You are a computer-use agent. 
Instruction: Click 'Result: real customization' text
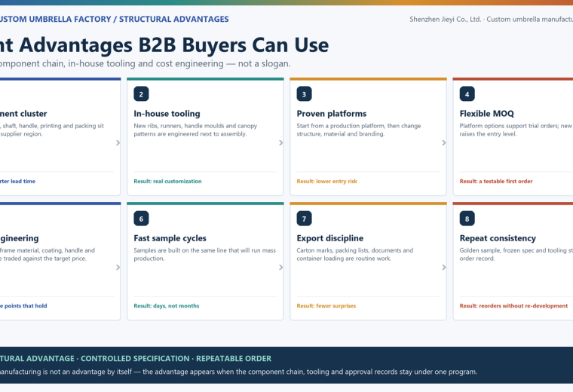167,181
